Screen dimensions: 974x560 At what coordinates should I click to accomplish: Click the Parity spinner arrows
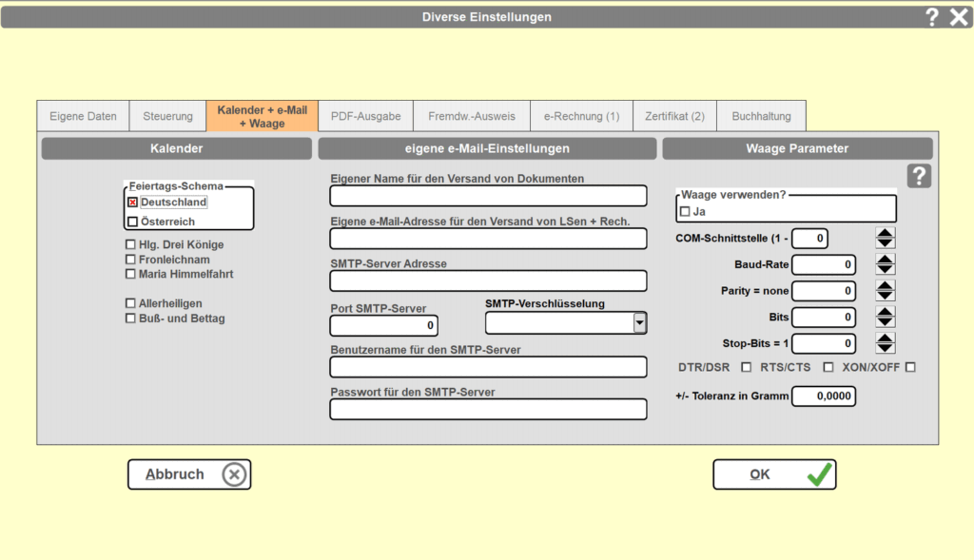(885, 291)
